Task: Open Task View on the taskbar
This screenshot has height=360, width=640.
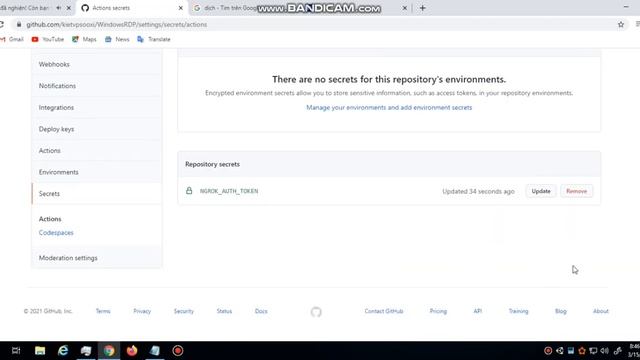Action: [16, 351]
